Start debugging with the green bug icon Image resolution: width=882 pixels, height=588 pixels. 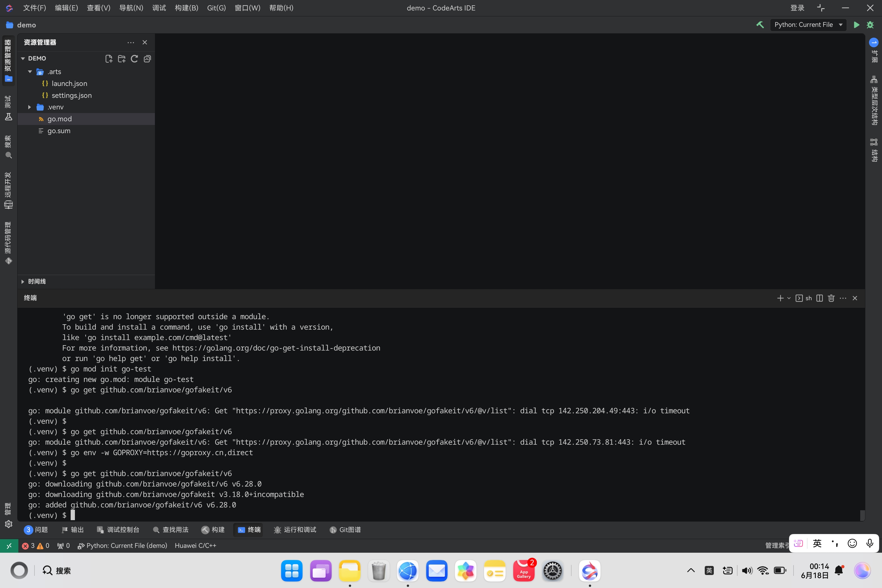tap(870, 25)
